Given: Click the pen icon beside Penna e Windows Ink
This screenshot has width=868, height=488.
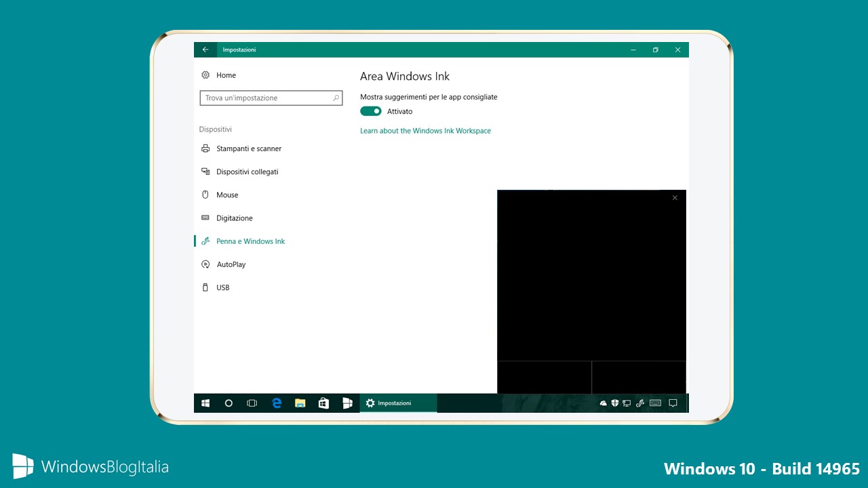Looking at the screenshot, I should coord(205,241).
